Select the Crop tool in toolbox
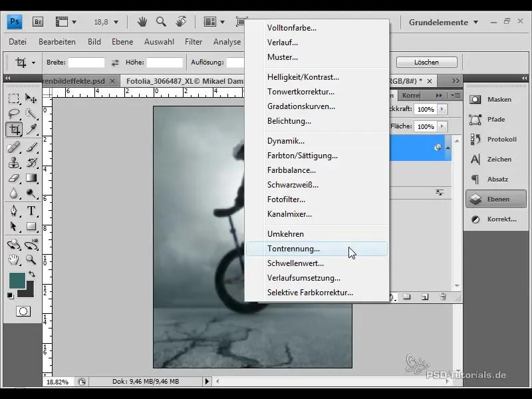 [x=14, y=129]
